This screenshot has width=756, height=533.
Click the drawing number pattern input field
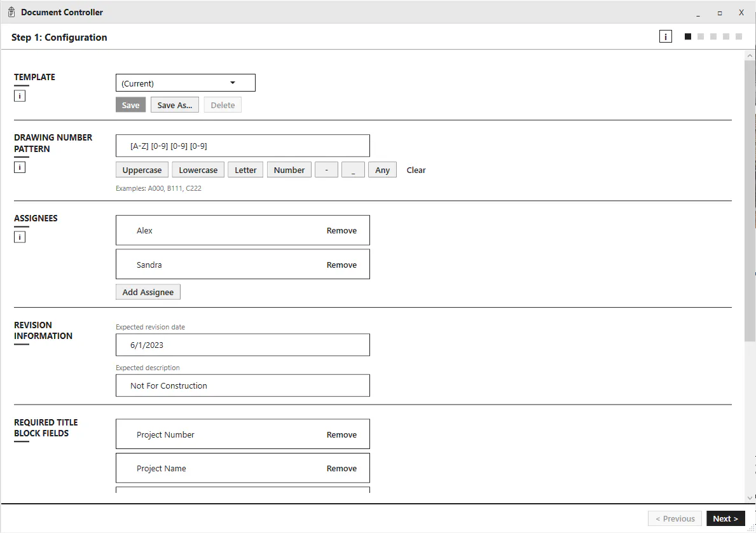tap(242, 146)
